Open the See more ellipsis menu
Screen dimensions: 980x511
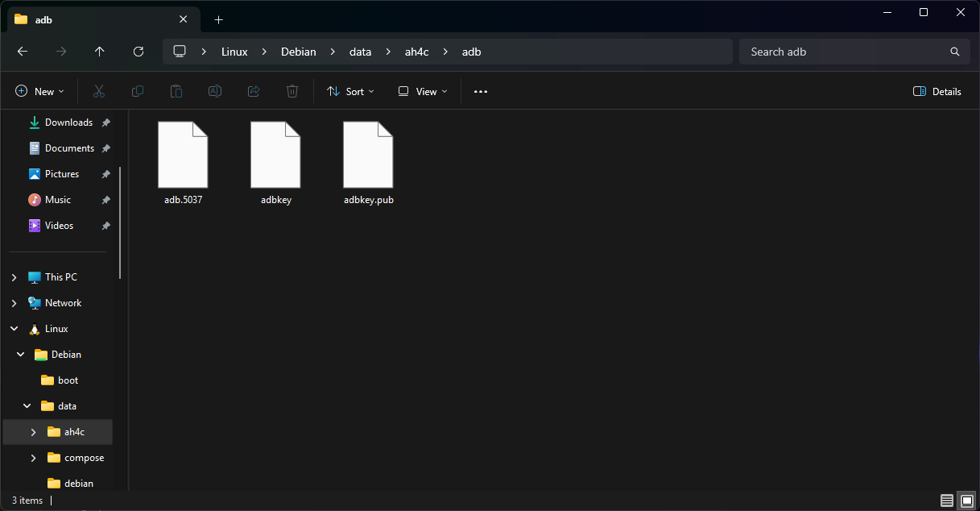[481, 92]
